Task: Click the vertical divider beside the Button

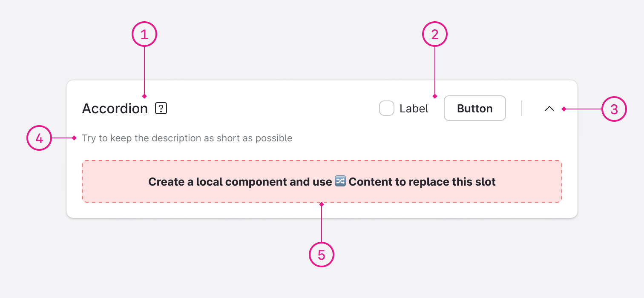Action: pyautogui.click(x=522, y=109)
